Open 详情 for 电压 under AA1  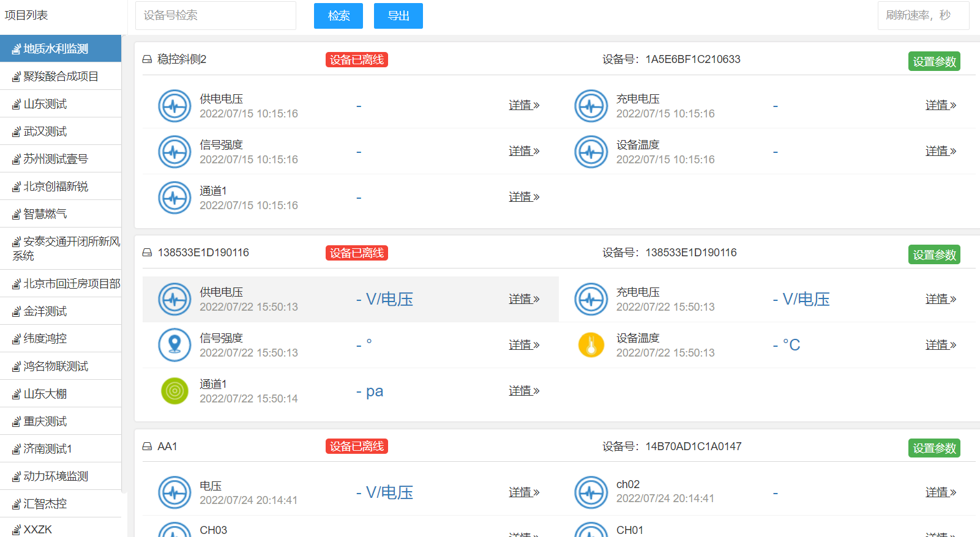click(524, 492)
